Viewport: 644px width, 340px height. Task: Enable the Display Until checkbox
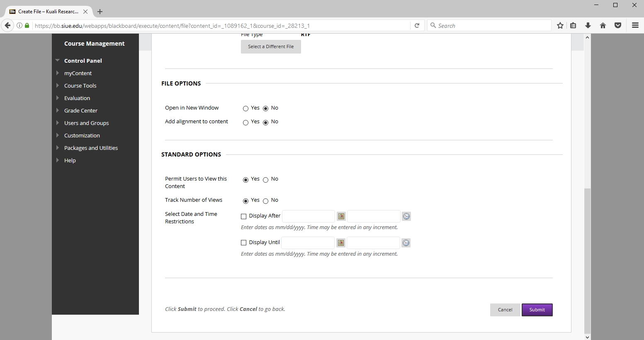tap(244, 243)
